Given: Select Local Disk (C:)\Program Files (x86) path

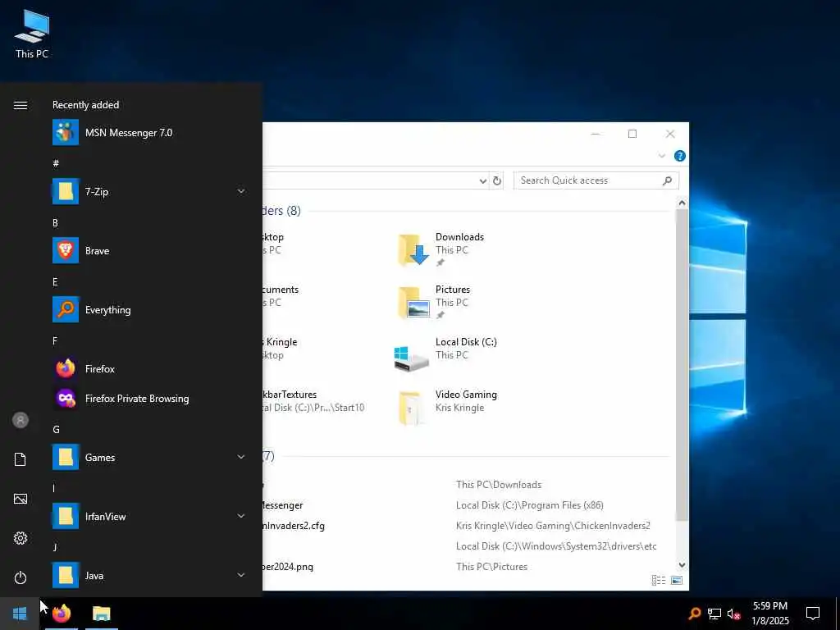Looking at the screenshot, I should (529, 505).
